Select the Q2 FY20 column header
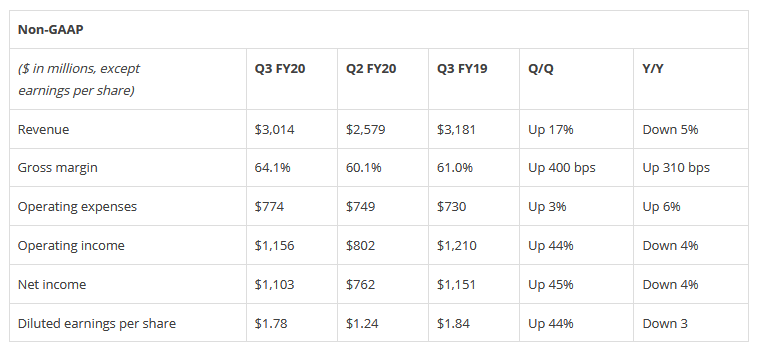The image size is (764, 364). pos(371,69)
